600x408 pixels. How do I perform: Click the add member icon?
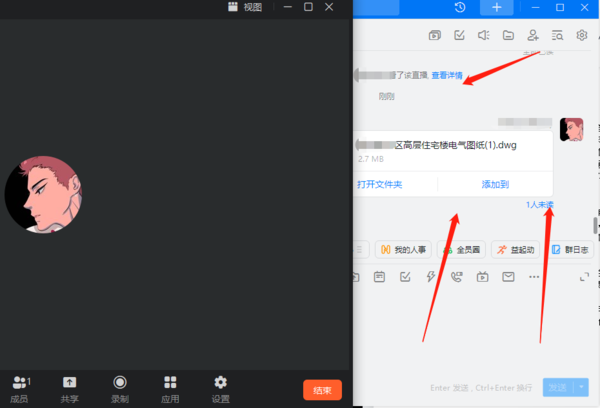coord(533,36)
